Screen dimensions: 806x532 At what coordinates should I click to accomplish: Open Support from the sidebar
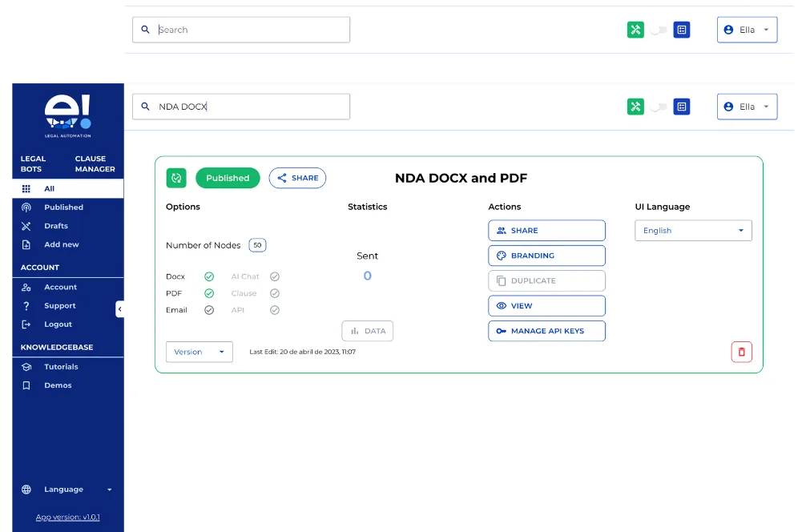coord(59,306)
